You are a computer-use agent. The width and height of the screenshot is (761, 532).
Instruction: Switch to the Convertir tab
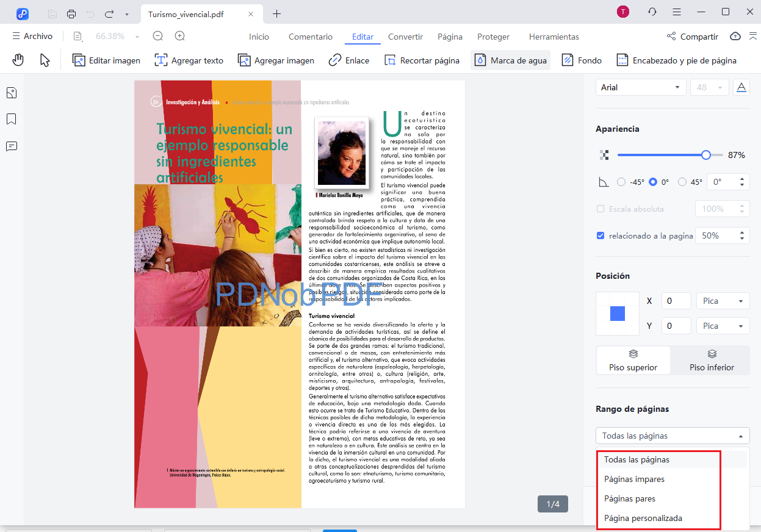[x=405, y=37]
